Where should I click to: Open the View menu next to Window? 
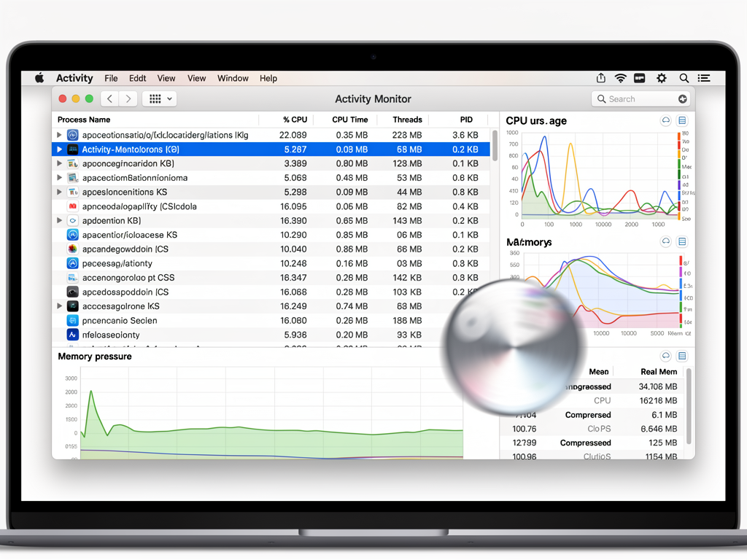click(x=196, y=78)
